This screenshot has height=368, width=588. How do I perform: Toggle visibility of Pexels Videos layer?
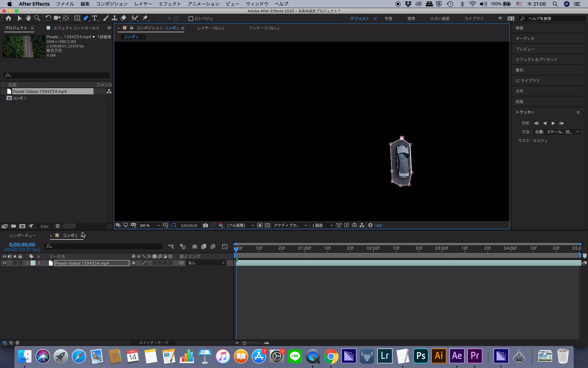click(x=4, y=263)
